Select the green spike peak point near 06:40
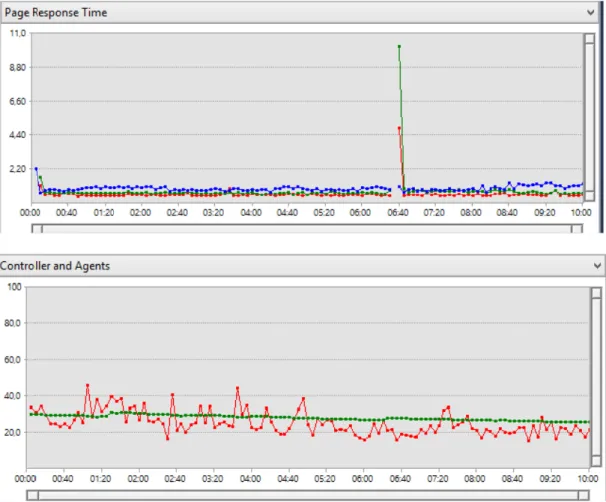Viewport: 606px width, 502px height. point(399,46)
